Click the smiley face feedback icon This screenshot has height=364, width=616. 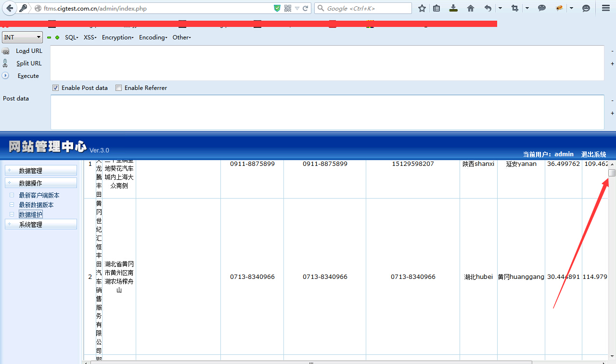586,8
